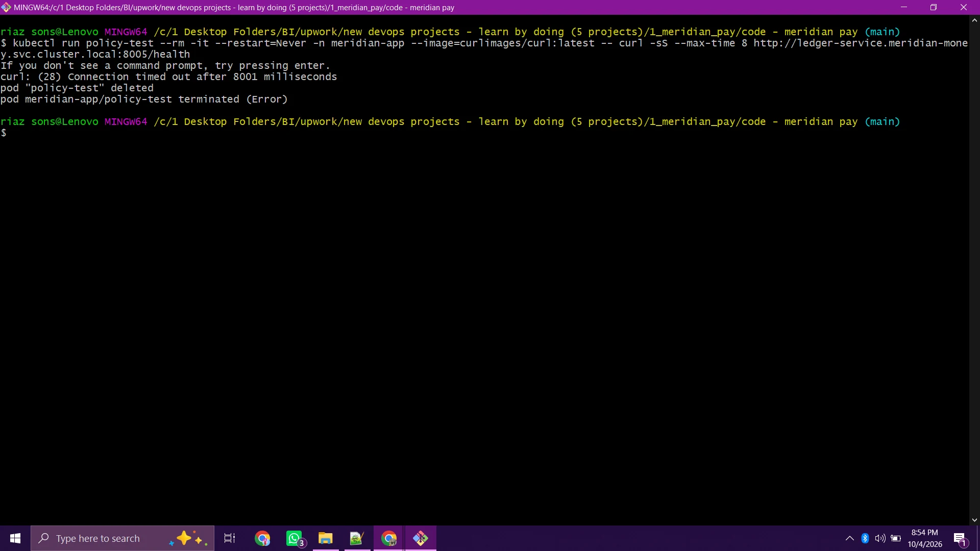The image size is (980, 551).
Task: Click the kubectl run policy-test command line
Action: click(484, 48)
